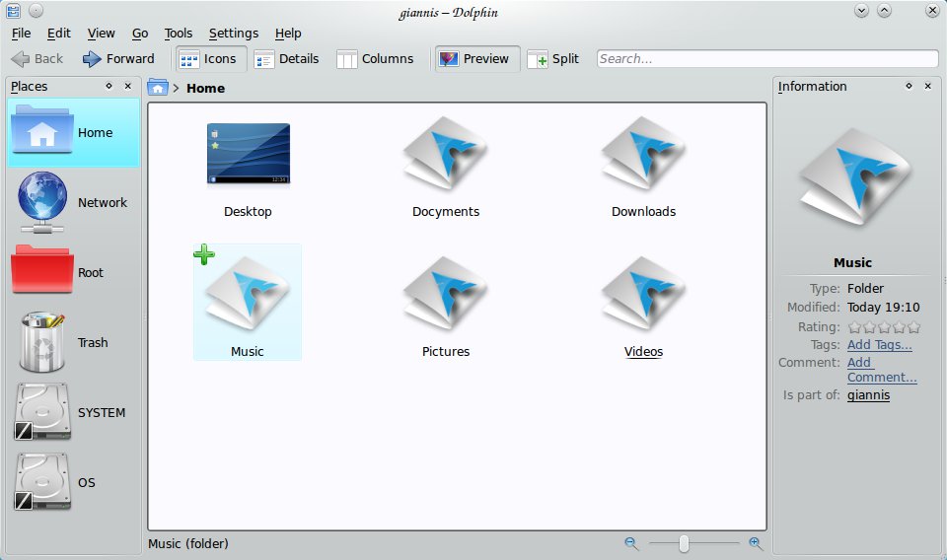Click the Add Tags... link

(879, 344)
